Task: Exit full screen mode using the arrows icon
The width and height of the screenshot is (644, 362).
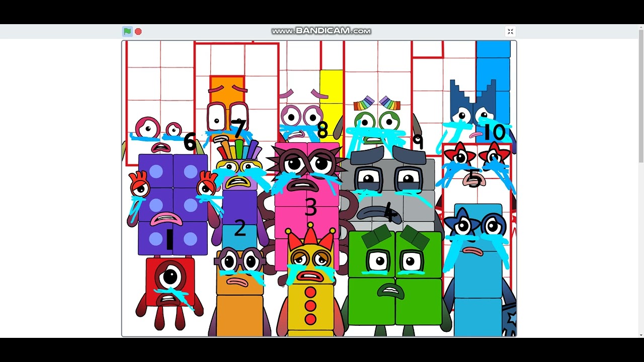Action: 510,32
